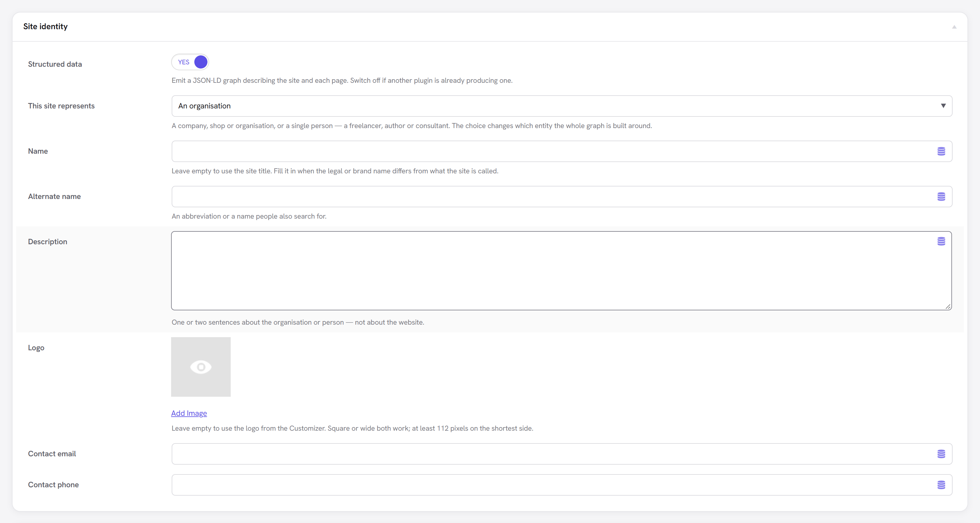The width and height of the screenshot is (980, 523).
Task: Focus the Contact phone input field
Action: click(x=562, y=485)
